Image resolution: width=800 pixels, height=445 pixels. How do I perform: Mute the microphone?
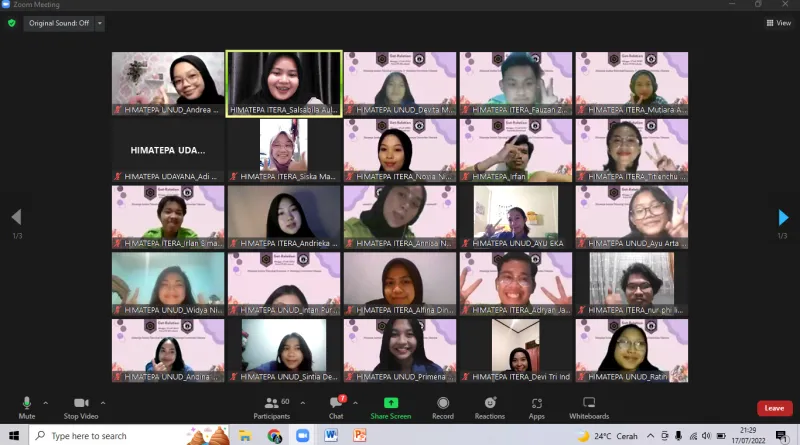click(x=27, y=406)
